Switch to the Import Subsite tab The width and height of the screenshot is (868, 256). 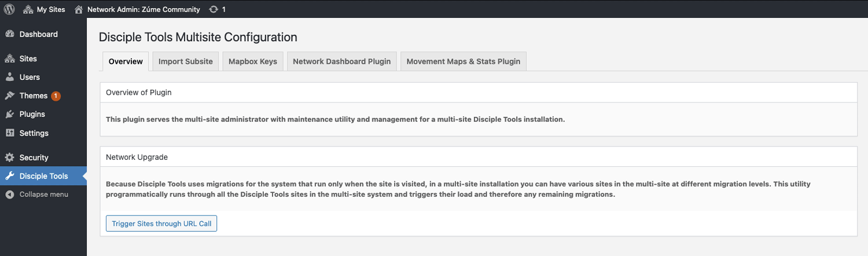point(186,61)
